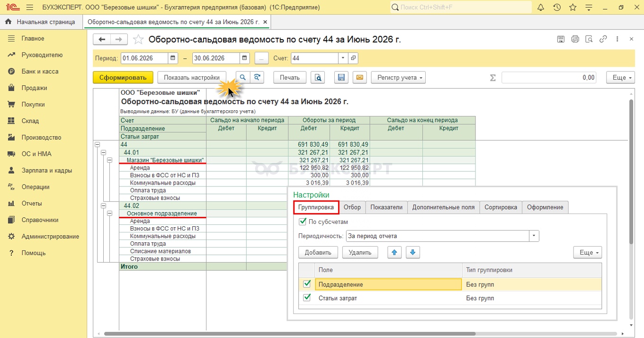This screenshot has height=338, width=644.
Task: Move grouping field down with arrow
Action: coord(413,252)
